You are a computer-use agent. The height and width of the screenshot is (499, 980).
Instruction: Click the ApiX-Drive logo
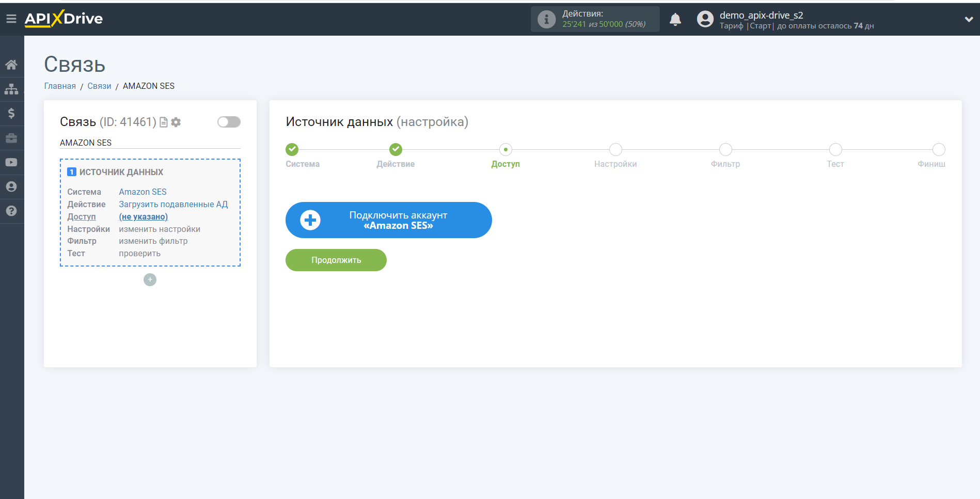tap(64, 19)
